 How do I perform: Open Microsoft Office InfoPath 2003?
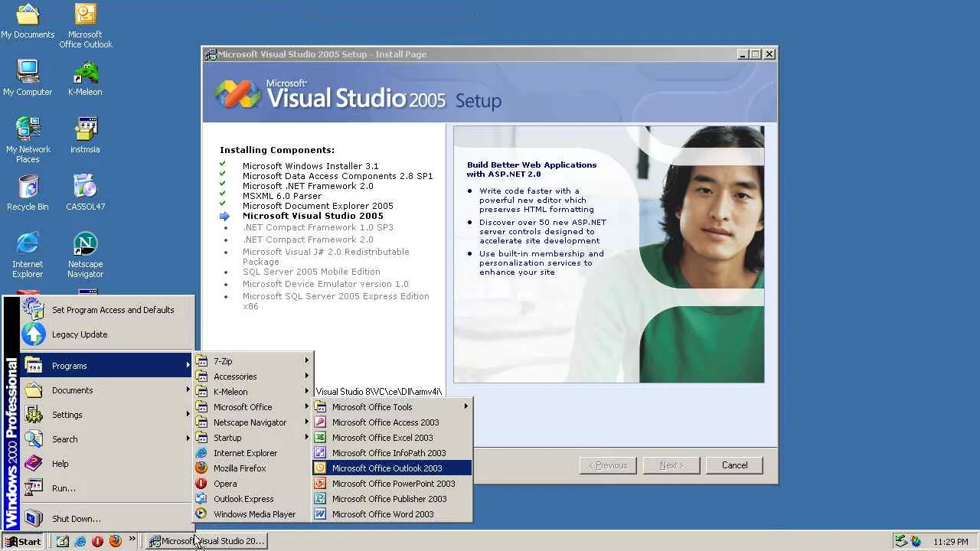click(392, 452)
